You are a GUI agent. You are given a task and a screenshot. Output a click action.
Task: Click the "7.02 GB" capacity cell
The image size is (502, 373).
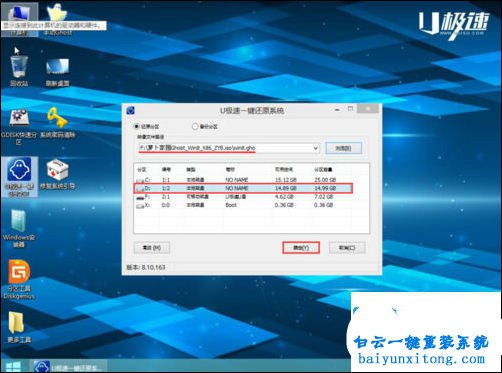tap(323, 197)
